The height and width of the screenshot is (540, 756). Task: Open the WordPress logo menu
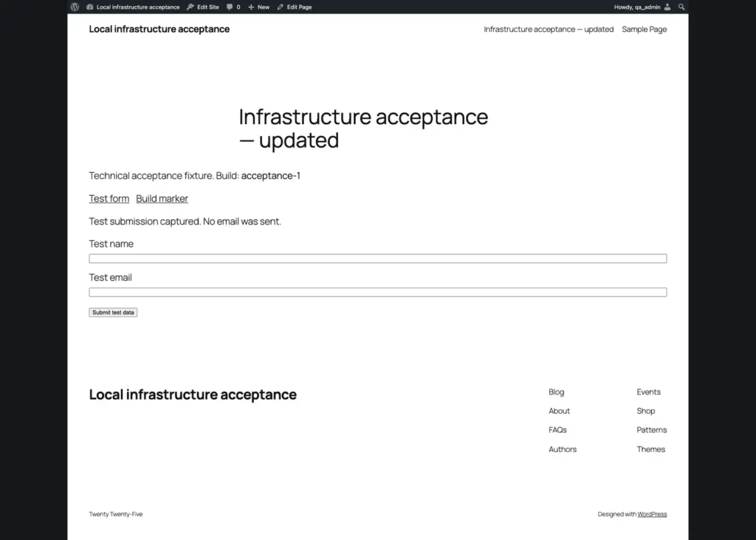click(x=75, y=7)
